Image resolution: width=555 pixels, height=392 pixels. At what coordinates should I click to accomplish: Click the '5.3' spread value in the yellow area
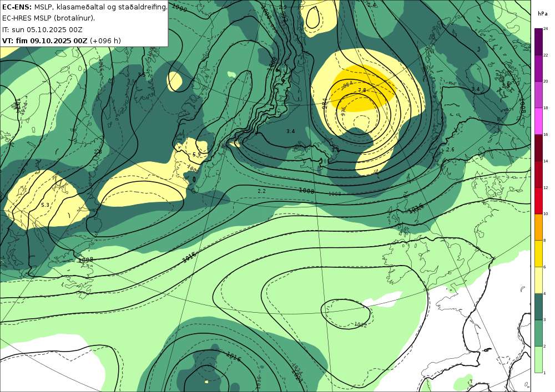(45, 205)
